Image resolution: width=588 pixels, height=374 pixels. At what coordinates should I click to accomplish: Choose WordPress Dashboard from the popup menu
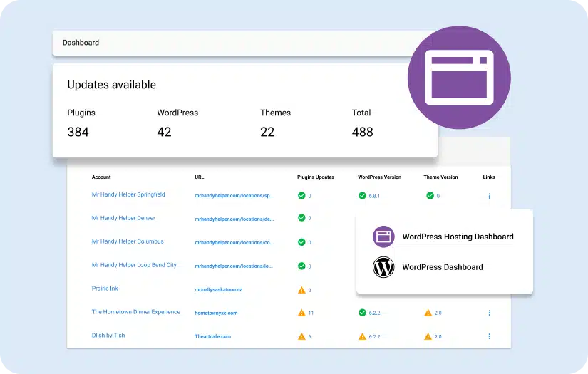(442, 267)
